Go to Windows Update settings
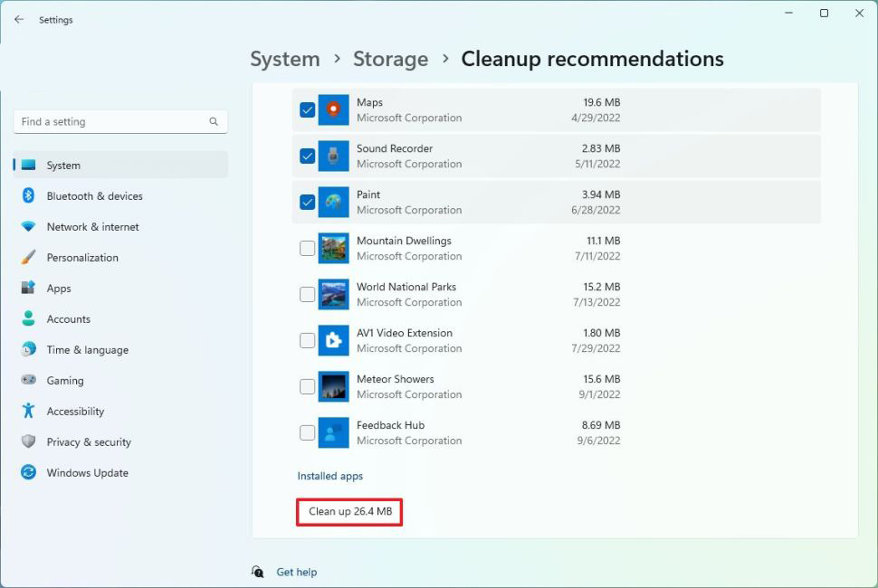 (x=87, y=473)
